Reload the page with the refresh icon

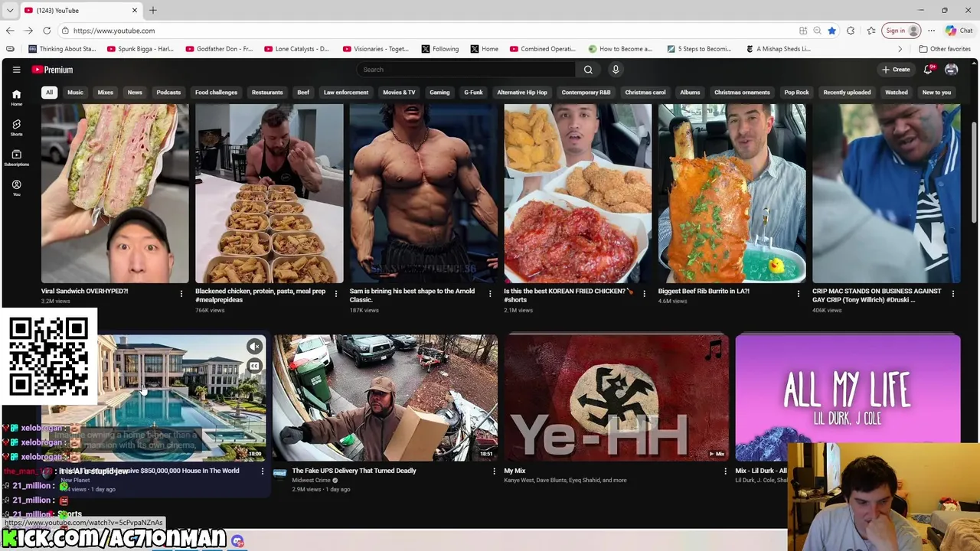point(47,31)
